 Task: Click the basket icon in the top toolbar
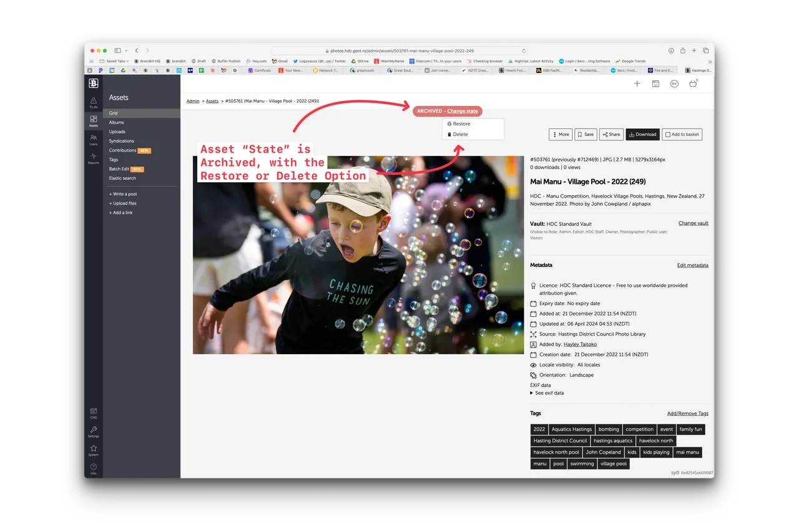point(692,83)
